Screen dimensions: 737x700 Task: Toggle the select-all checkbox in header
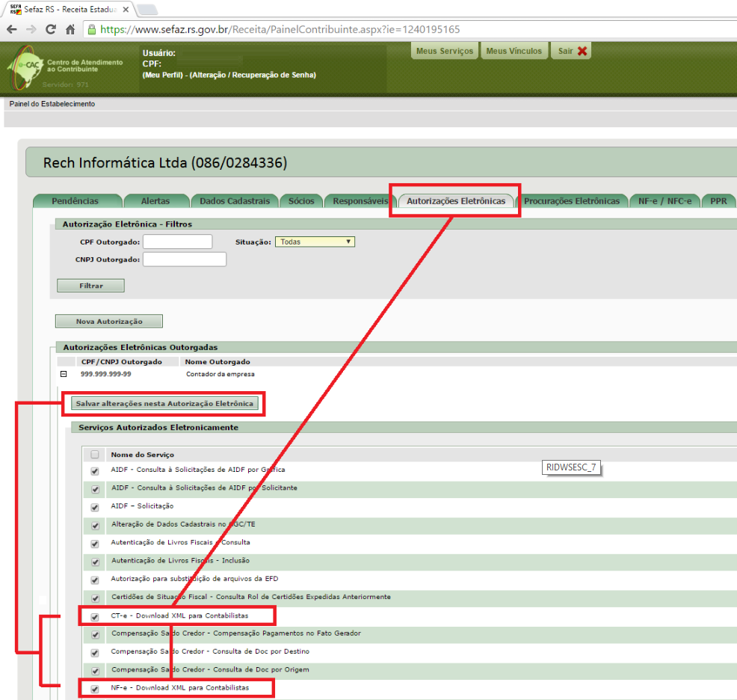tap(94, 455)
